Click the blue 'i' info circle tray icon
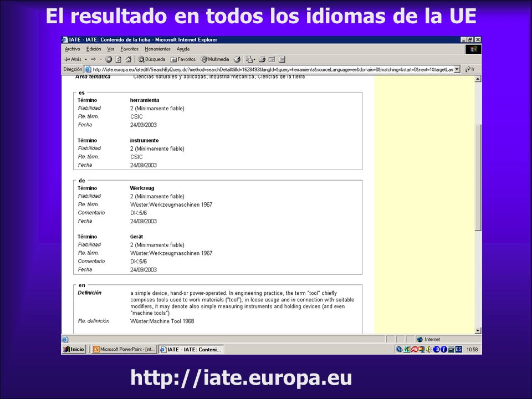 tap(444, 349)
